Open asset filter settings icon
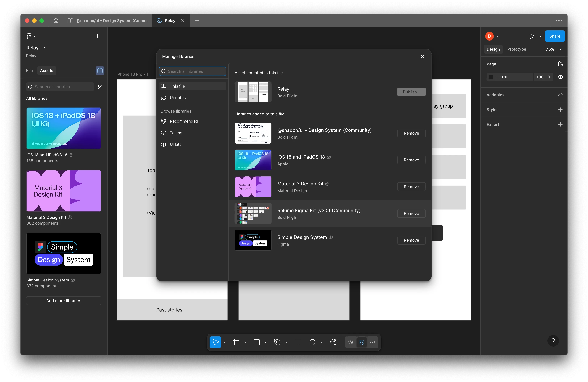Image resolution: width=588 pixels, height=382 pixels. tap(100, 87)
